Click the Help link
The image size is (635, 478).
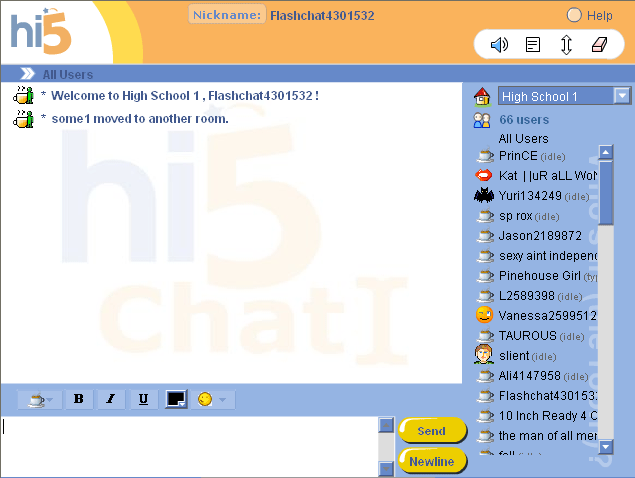point(599,15)
